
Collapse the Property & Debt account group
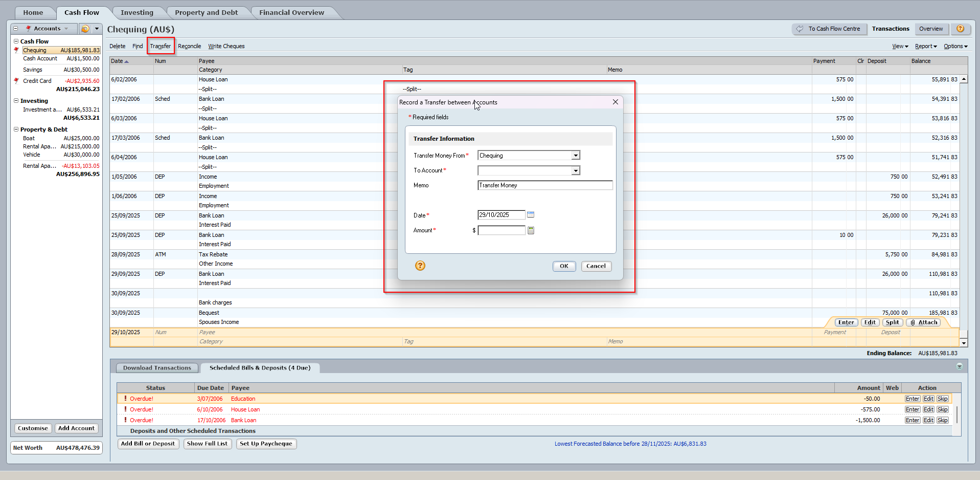pos(16,129)
